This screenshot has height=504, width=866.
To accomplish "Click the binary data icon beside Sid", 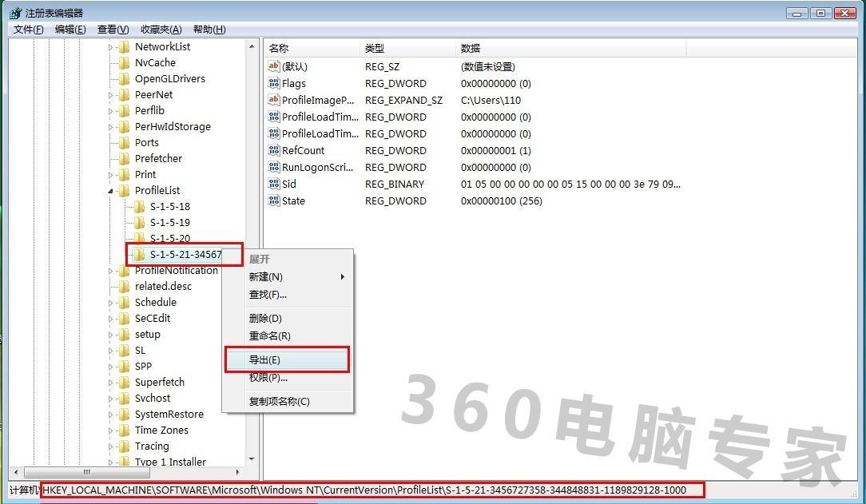I will pos(275,184).
